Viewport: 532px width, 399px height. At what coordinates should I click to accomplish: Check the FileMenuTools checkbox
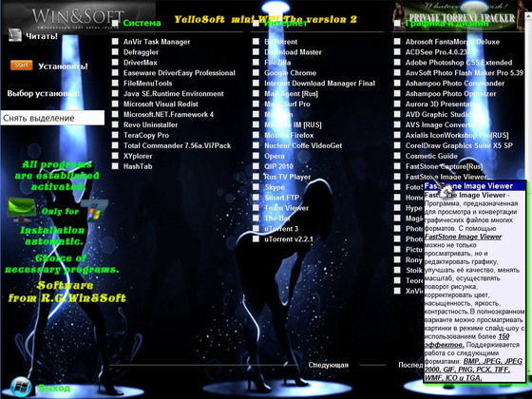coord(115,84)
